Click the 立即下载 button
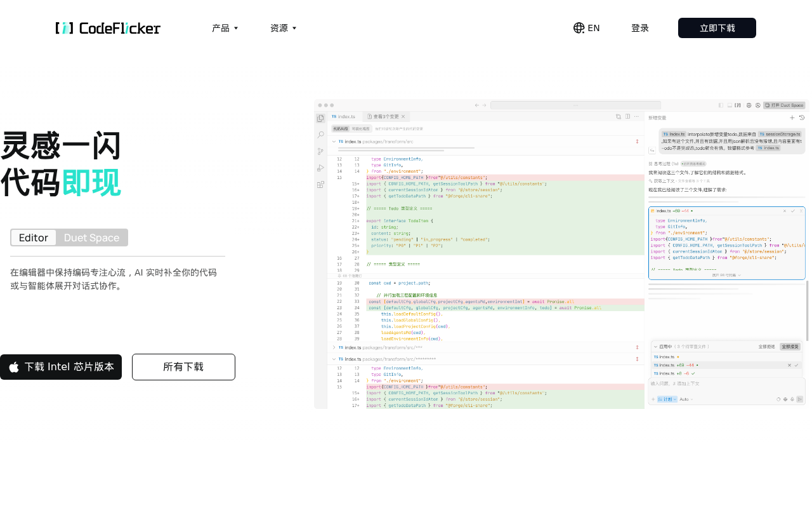The image size is (812, 508). click(x=717, y=28)
